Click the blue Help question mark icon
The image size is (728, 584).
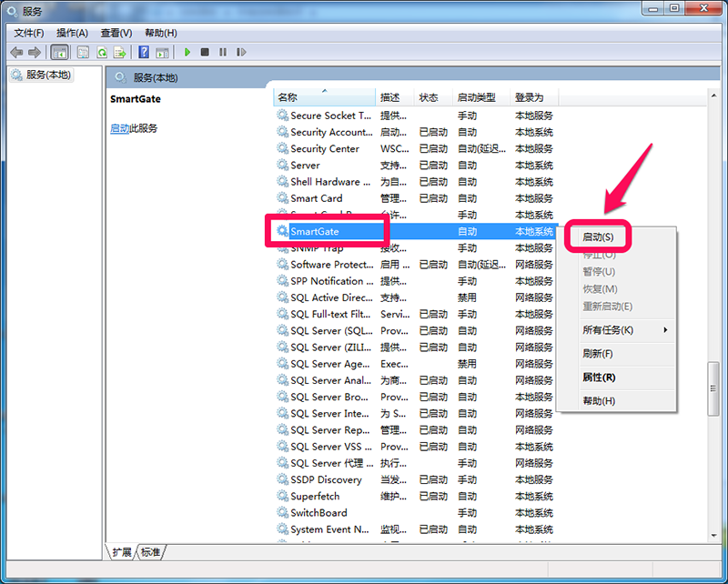pos(144,53)
